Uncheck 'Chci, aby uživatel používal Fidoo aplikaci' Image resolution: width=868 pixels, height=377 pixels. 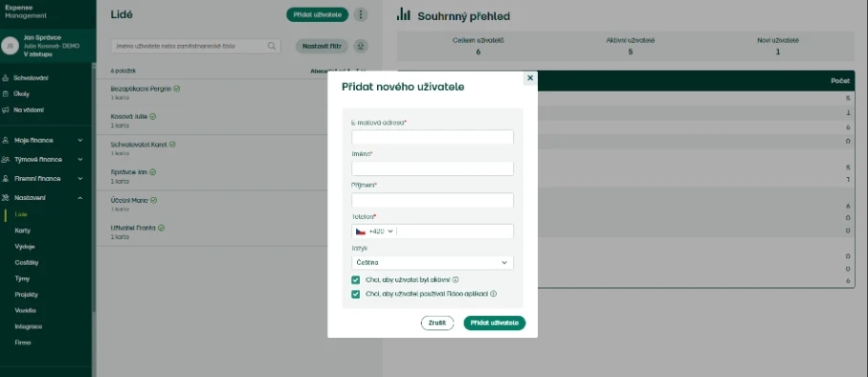point(355,294)
